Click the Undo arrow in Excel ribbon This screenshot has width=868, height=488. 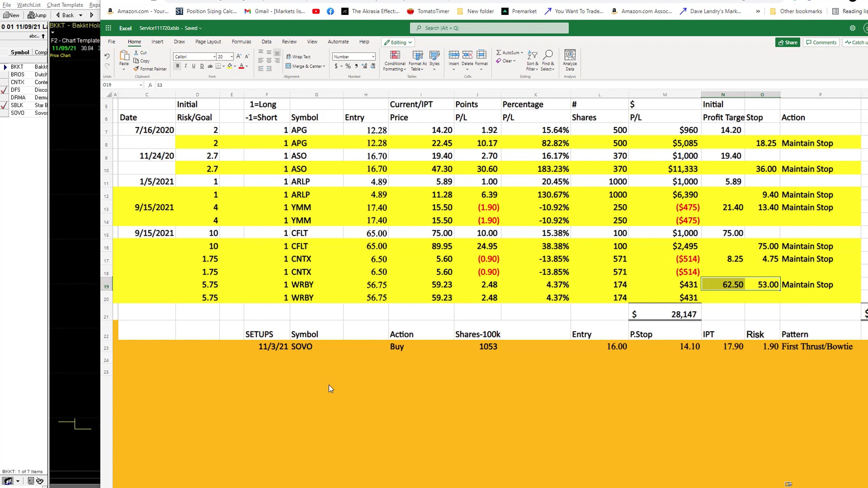(x=107, y=56)
